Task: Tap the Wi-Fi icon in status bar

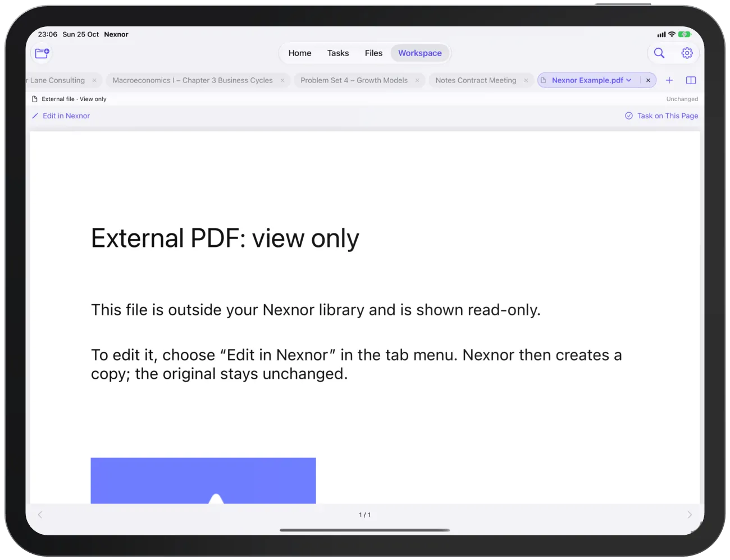Action: 672,34
